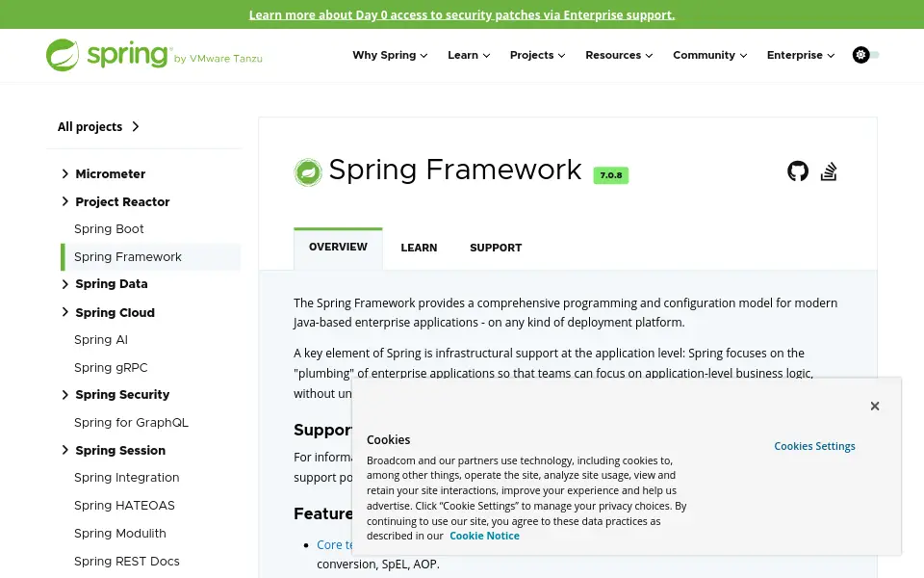Screen dimensions: 924x578
Task: Open Spring Boot in the sidebar
Action: (109, 229)
